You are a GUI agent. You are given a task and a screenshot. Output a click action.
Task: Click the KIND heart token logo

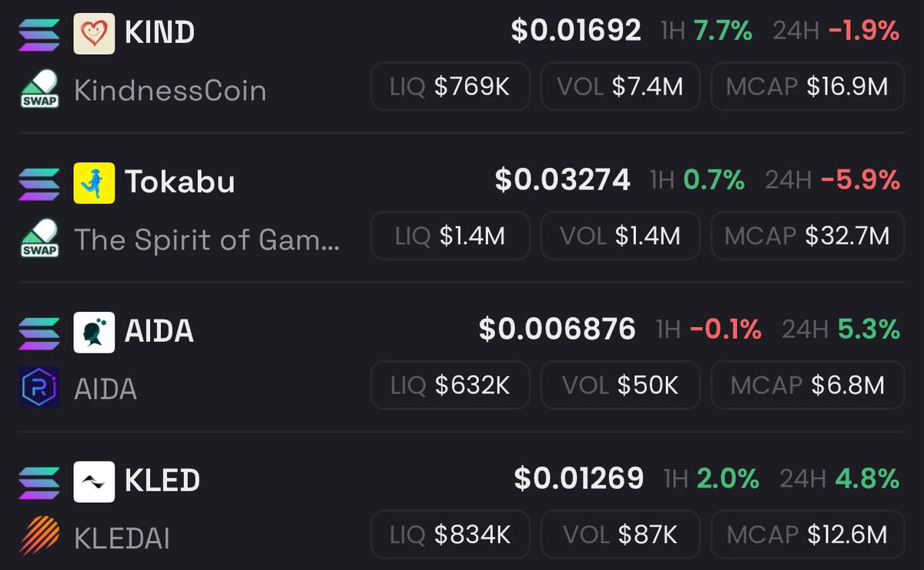94,33
